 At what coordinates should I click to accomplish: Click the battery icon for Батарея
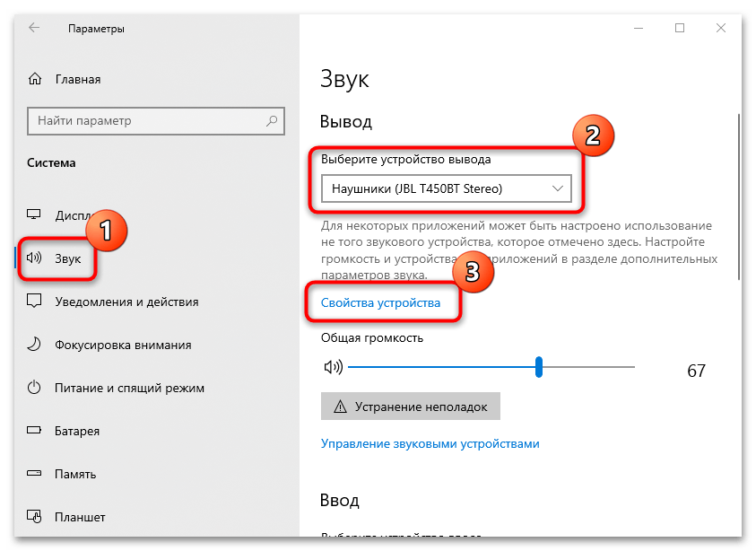tap(35, 431)
